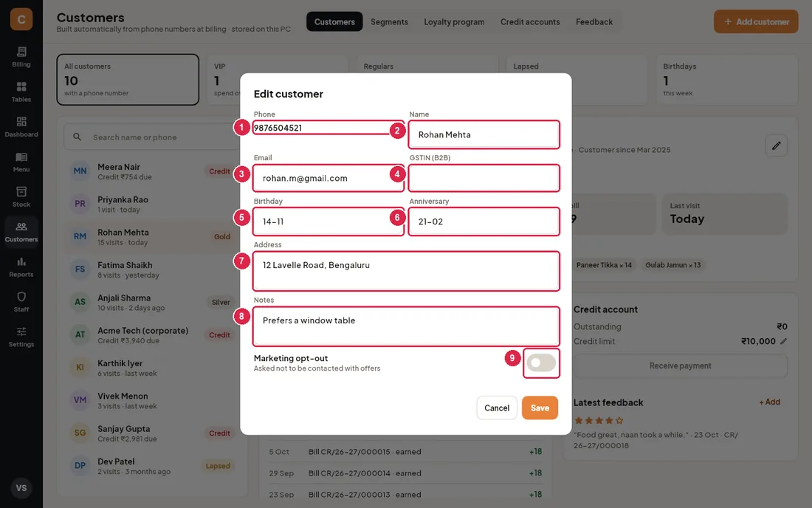Image resolution: width=812 pixels, height=508 pixels.
Task: Click the Silver badge on Anjali Sharma
Action: point(221,303)
